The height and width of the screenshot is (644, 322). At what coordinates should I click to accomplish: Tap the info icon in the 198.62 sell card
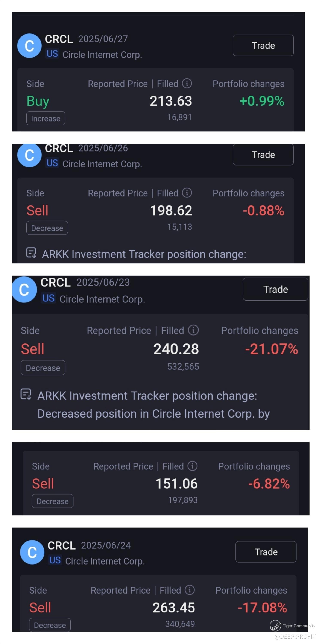[x=187, y=193]
